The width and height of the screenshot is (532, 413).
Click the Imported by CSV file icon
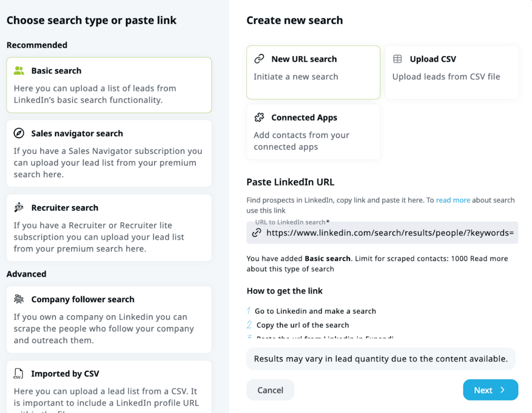pyautogui.click(x=19, y=374)
